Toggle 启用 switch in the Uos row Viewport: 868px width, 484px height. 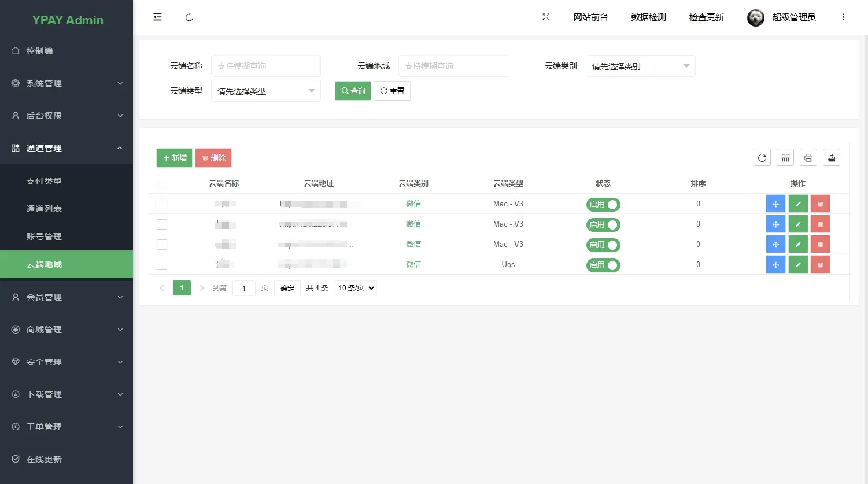603,265
